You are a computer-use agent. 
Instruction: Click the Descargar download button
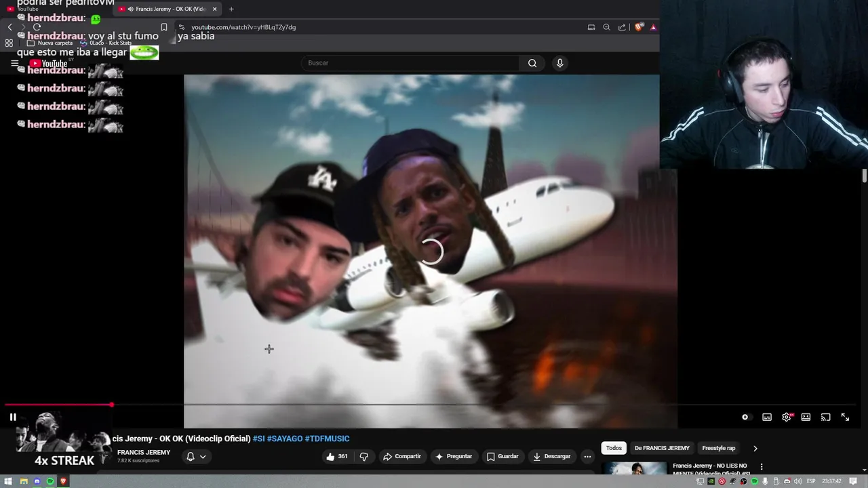[x=552, y=457]
